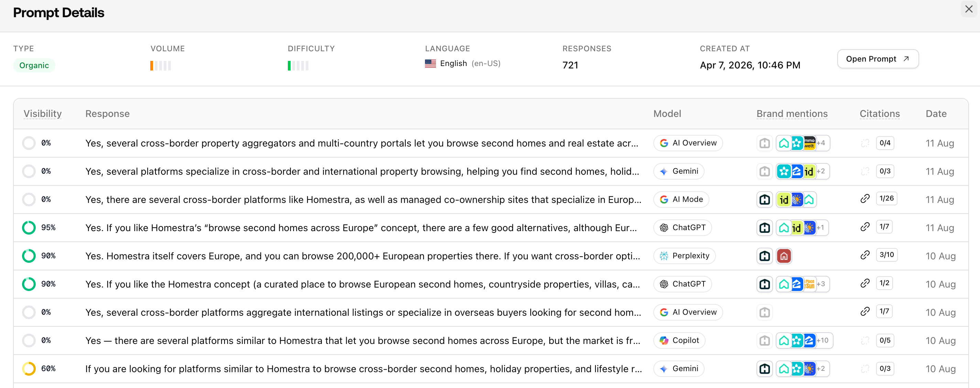Open response starting 'Yes. Homestra itself covers Europe'

tap(362, 256)
